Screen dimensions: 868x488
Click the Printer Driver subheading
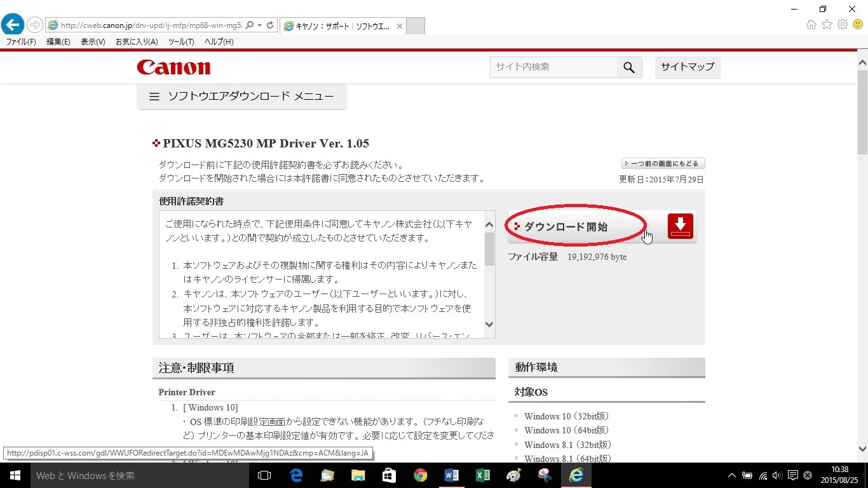[187, 392]
